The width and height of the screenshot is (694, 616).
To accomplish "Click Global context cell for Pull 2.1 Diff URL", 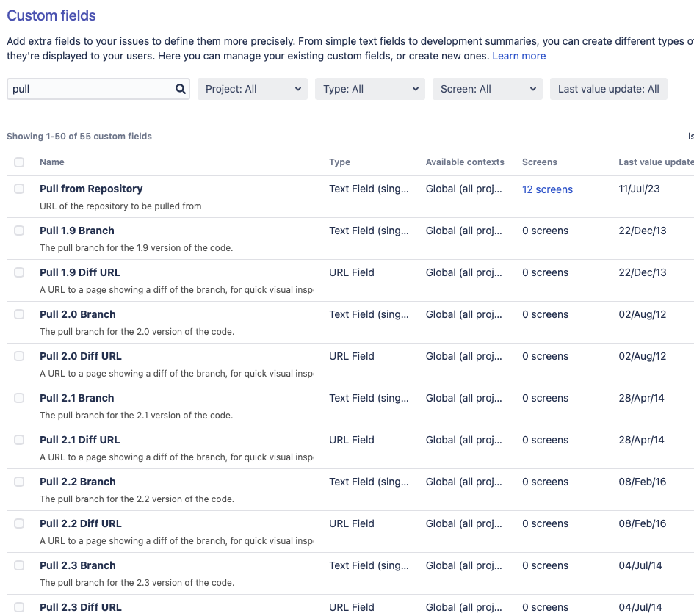I will (x=464, y=440).
